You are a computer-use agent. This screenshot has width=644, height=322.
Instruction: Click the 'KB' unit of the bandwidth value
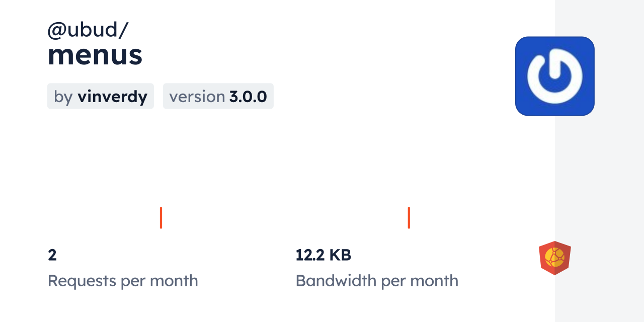coord(340,255)
